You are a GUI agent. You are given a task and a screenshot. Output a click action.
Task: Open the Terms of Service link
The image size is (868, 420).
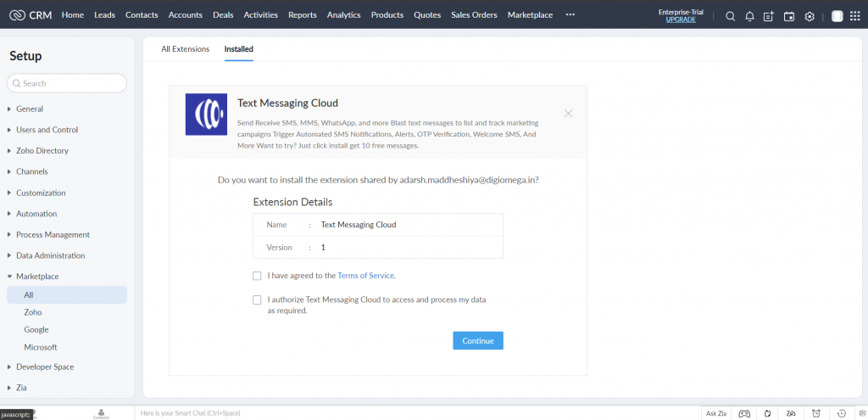(366, 276)
